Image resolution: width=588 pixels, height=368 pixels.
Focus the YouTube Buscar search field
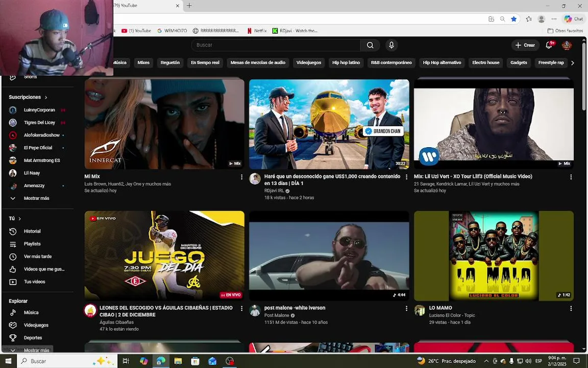276,45
